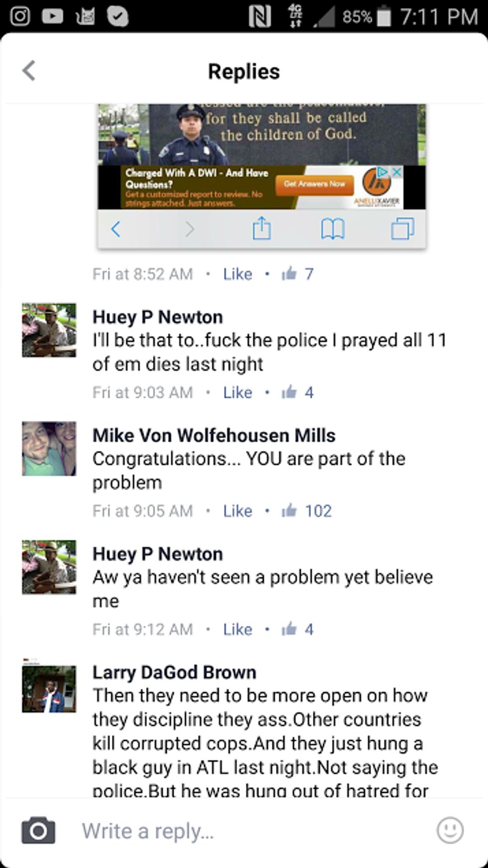The image size is (488, 868).
Task: Close the DWI ad with X icon
Action: [x=397, y=172]
